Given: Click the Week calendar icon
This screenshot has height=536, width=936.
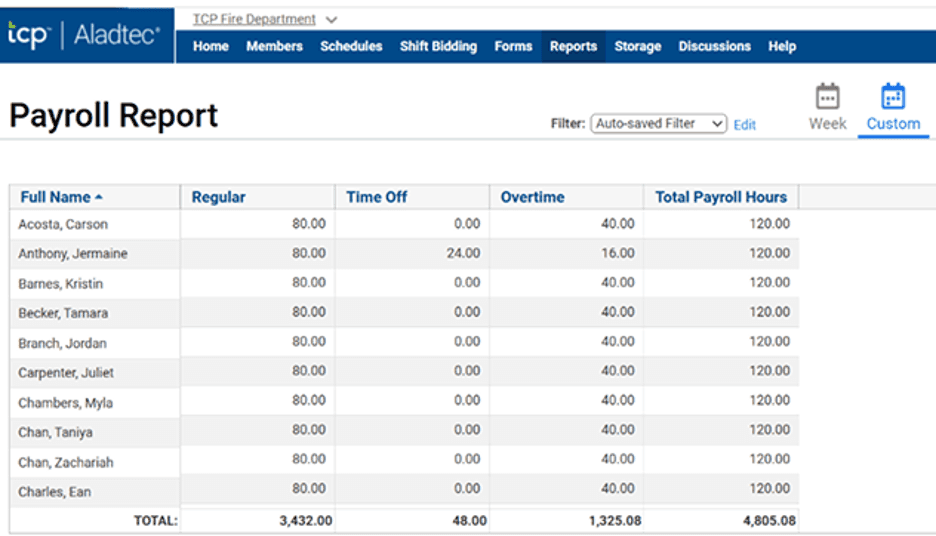Looking at the screenshot, I should pos(827,98).
